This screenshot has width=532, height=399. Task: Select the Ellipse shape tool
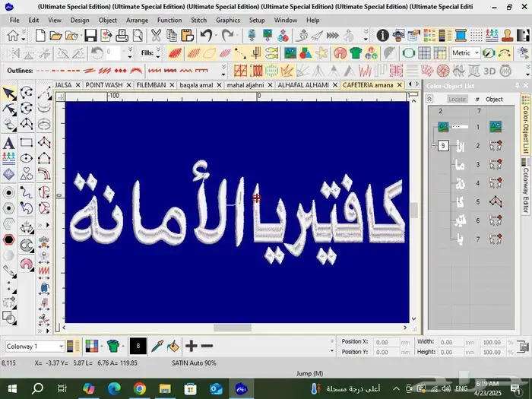tap(27, 158)
